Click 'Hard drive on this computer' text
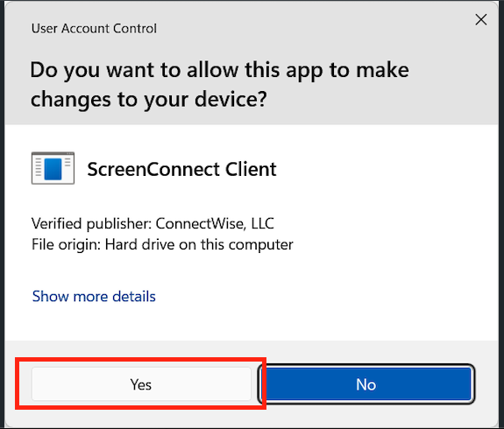Viewport: 504px width, 429px height. pyautogui.click(x=199, y=244)
